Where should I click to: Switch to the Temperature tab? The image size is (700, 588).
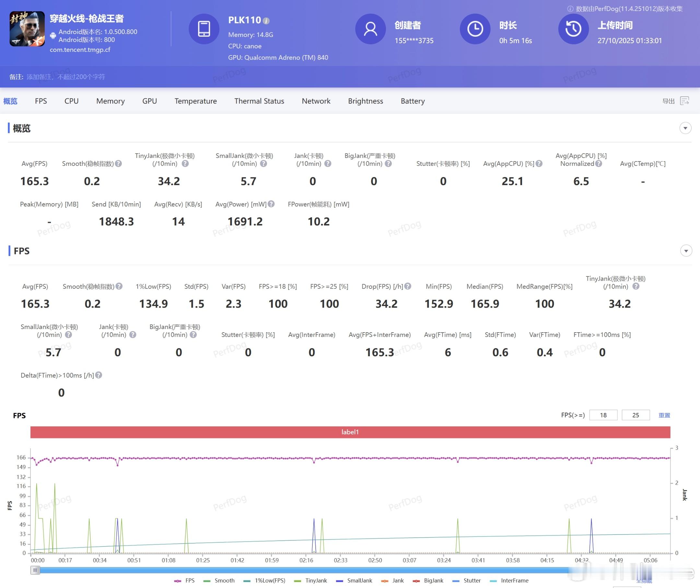coord(195,101)
